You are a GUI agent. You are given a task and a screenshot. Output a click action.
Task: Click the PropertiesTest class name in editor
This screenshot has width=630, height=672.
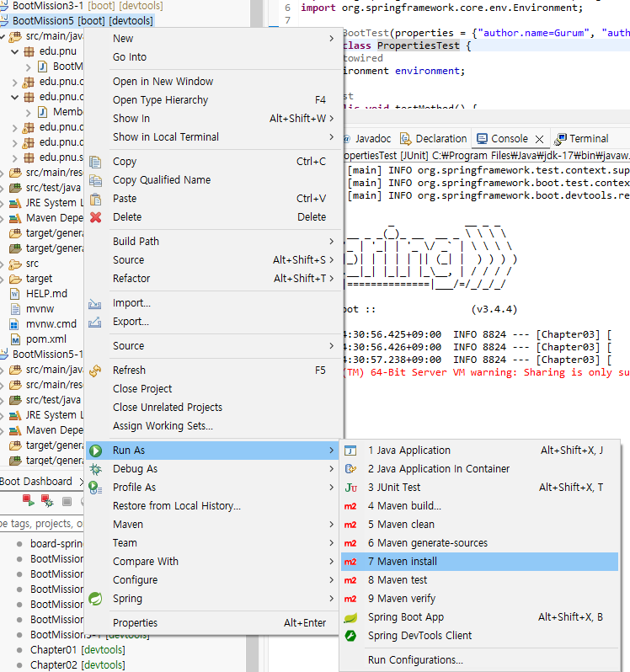pos(418,45)
